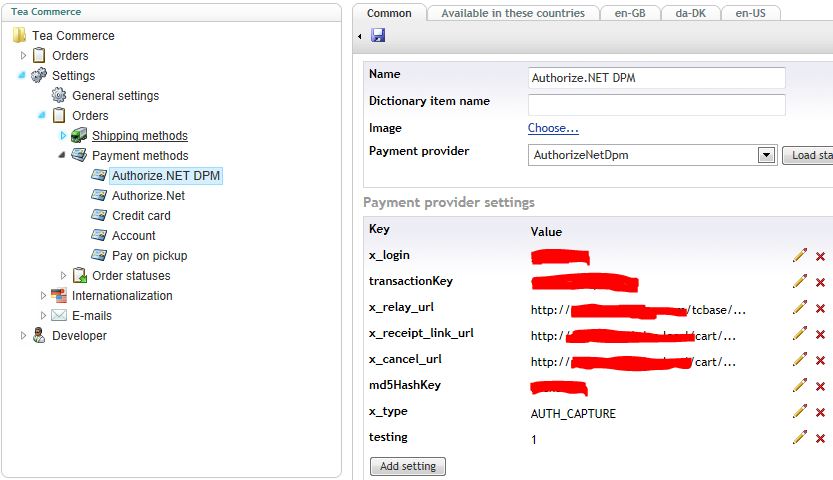Collapse the Payment methods node
The image size is (833, 480).
point(62,155)
